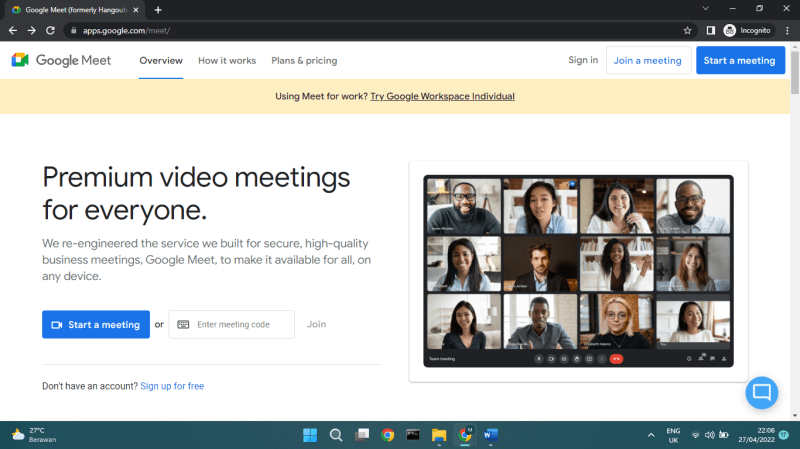
Task: Click the Wi-Fi network tray icon
Action: click(x=695, y=435)
